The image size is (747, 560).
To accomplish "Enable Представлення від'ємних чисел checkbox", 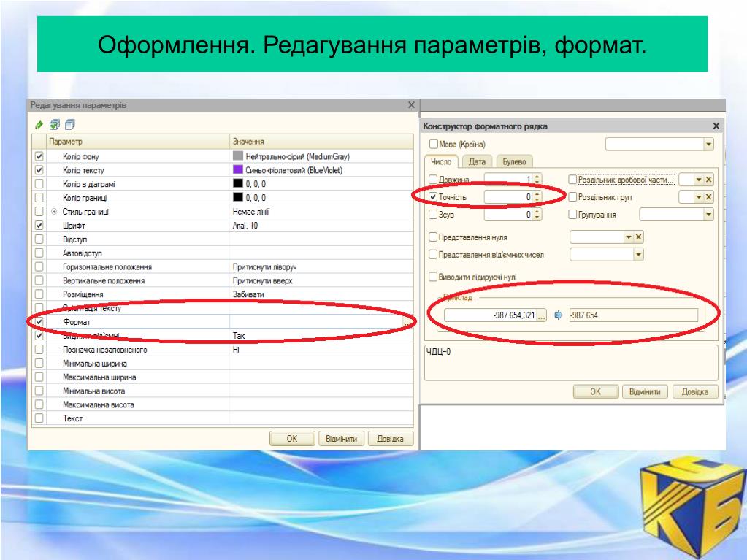I will click(x=433, y=254).
